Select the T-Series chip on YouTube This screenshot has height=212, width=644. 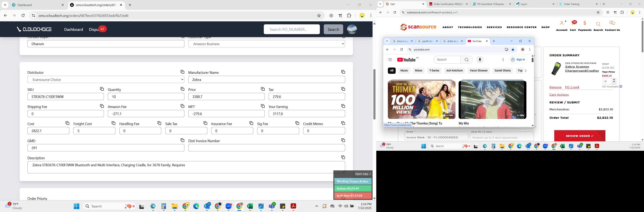(434, 71)
